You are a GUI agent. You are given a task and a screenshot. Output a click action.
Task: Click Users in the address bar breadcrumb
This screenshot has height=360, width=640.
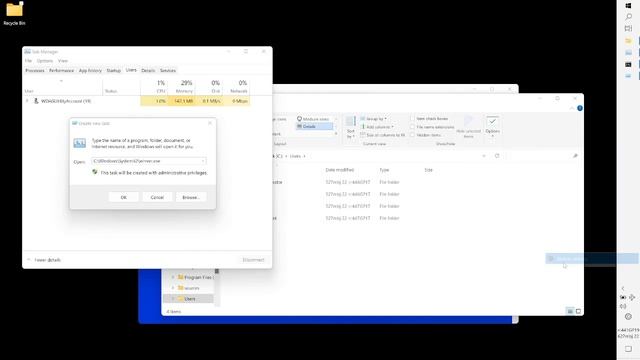coord(295,156)
